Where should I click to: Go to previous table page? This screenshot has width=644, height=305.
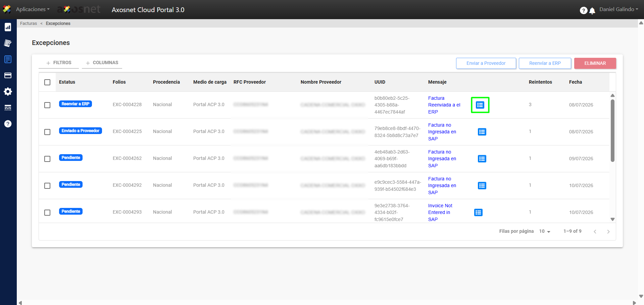coord(595,232)
